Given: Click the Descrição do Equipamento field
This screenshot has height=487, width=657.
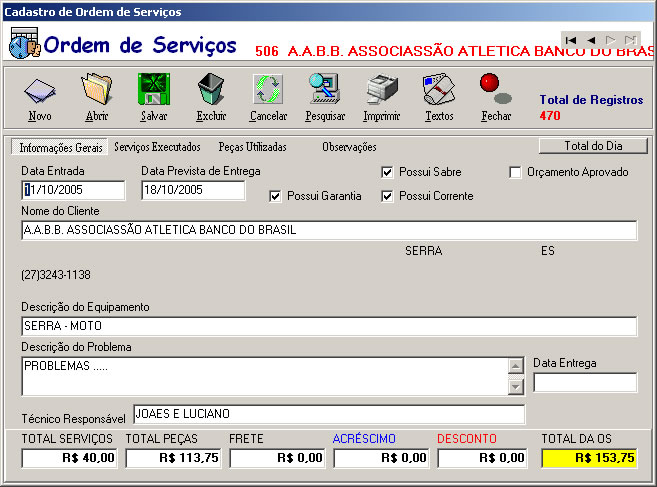Looking at the screenshot, I should coord(329,326).
